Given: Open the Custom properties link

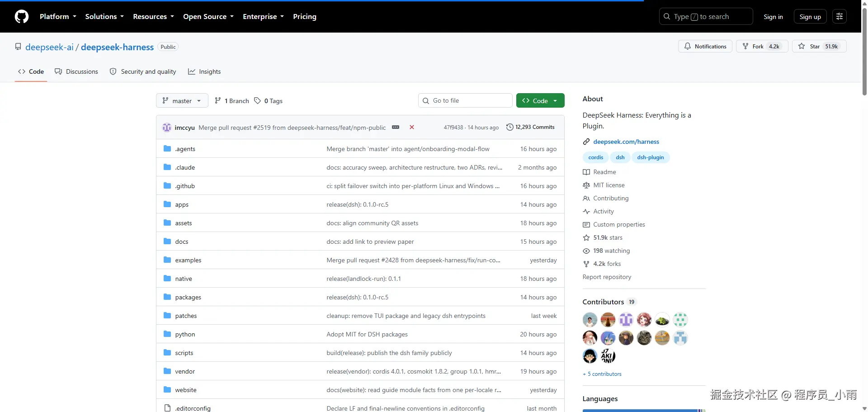Looking at the screenshot, I should [x=614, y=225].
